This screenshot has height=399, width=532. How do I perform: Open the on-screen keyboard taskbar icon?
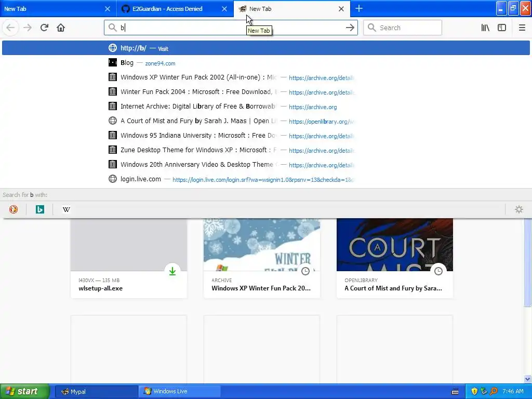tap(455, 392)
